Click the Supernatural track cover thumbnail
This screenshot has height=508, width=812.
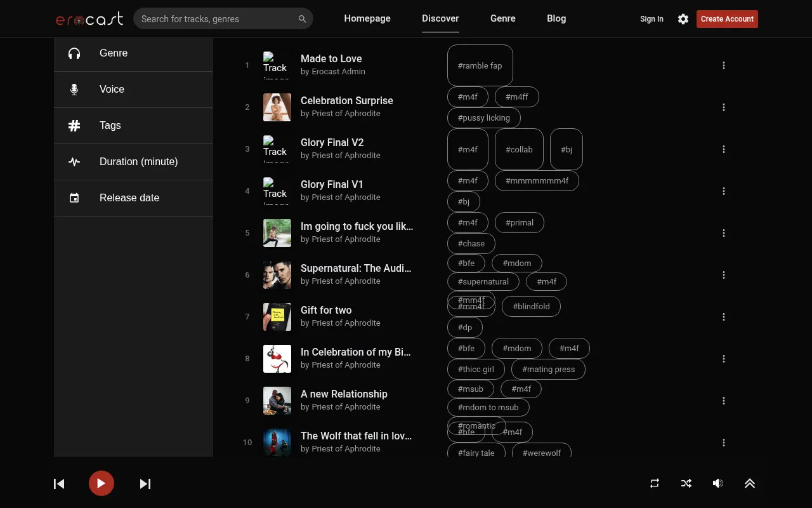(x=277, y=275)
